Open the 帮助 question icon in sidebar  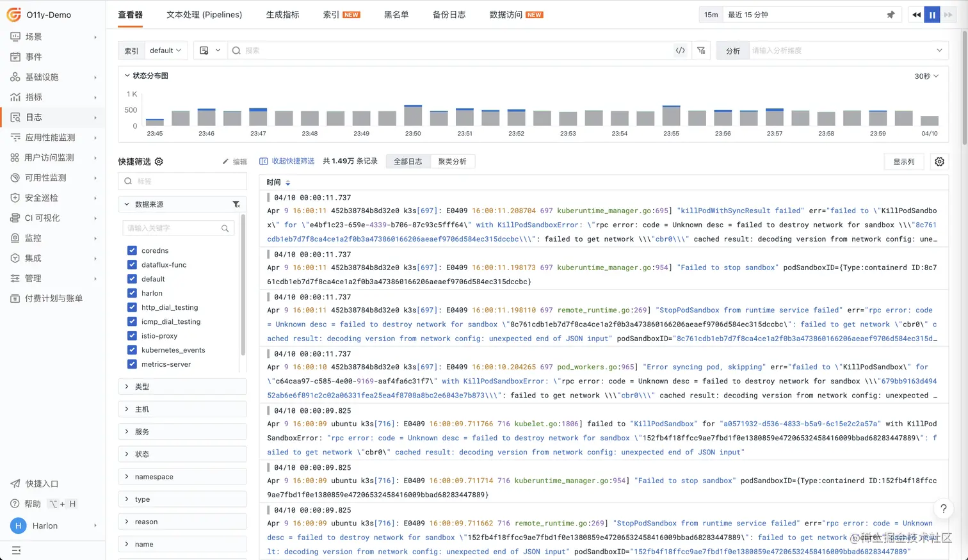pos(15,504)
